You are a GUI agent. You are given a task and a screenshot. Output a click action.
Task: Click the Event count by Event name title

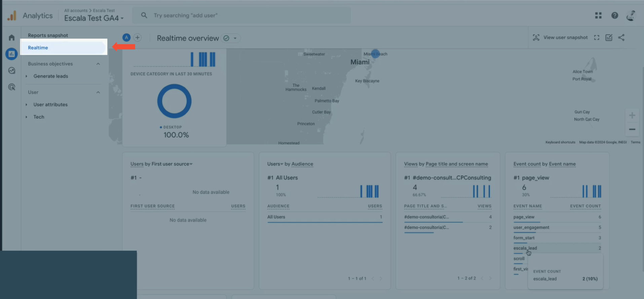(544, 164)
